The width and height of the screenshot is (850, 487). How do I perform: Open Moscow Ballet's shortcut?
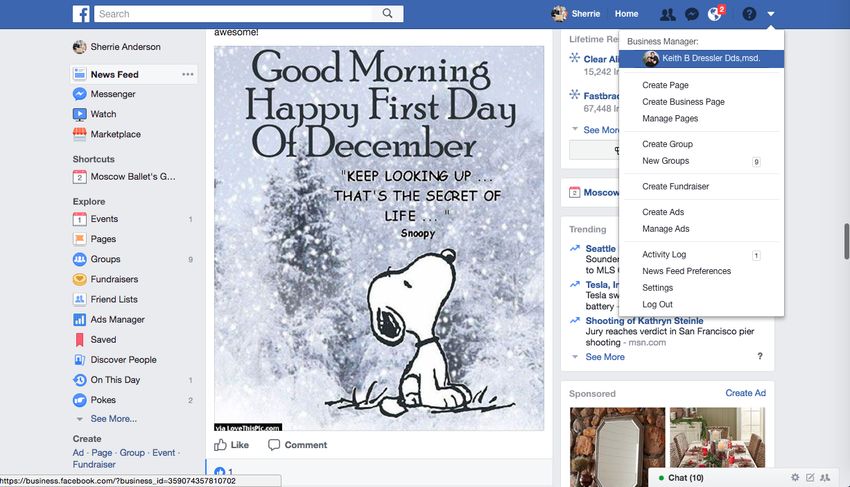click(133, 176)
